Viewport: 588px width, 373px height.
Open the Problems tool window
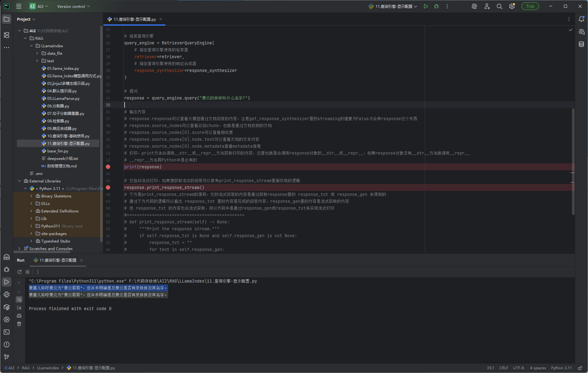pos(7,345)
